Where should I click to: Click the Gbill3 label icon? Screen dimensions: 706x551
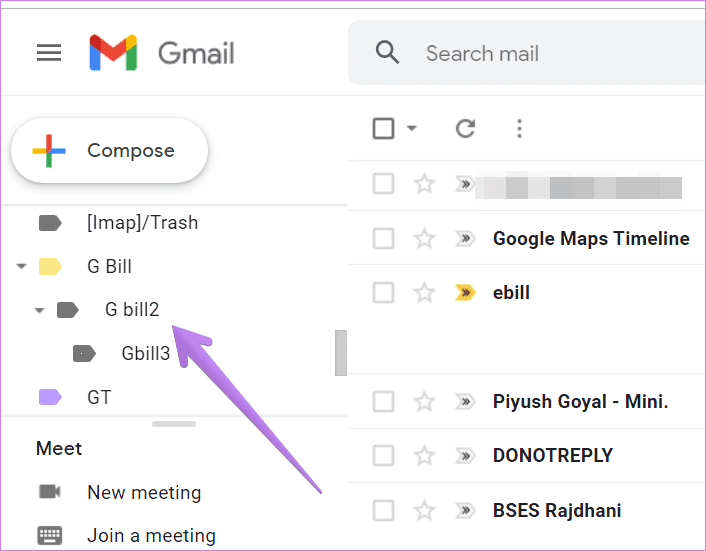pos(84,353)
